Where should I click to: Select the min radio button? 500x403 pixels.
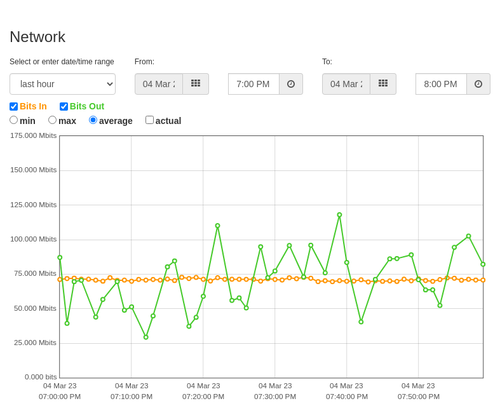click(x=13, y=120)
